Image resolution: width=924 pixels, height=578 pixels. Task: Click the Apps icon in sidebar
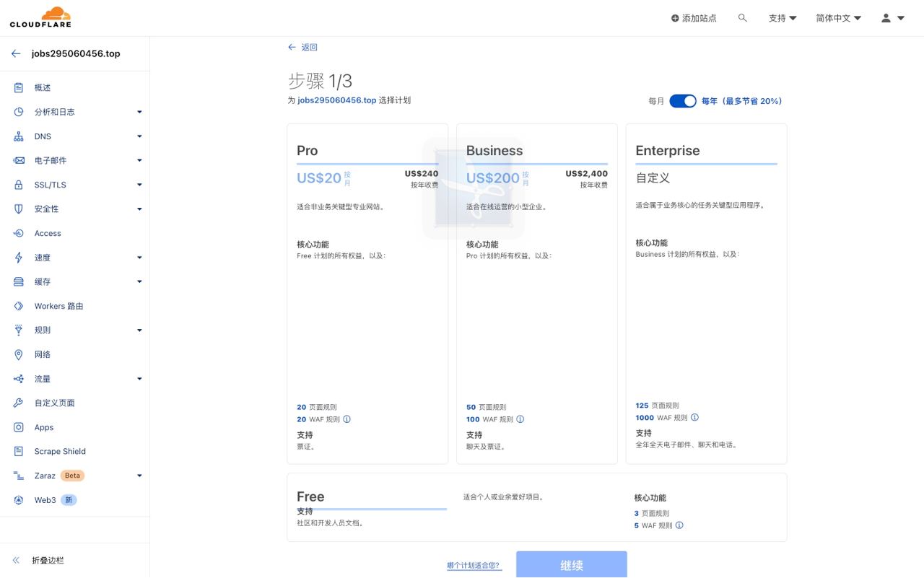[19, 427]
